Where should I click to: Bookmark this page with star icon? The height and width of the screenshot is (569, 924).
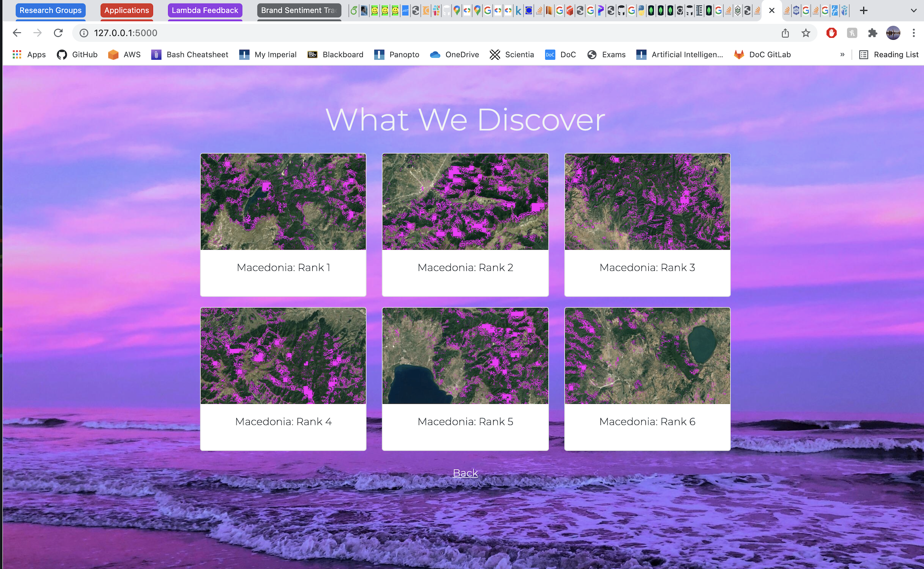pos(806,33)
